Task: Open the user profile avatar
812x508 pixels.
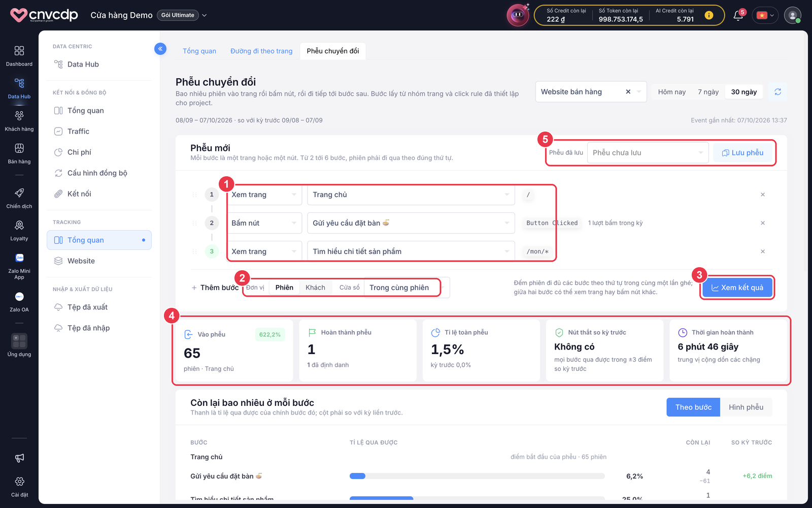Action: pyautogui.click(x=793, y=15)
